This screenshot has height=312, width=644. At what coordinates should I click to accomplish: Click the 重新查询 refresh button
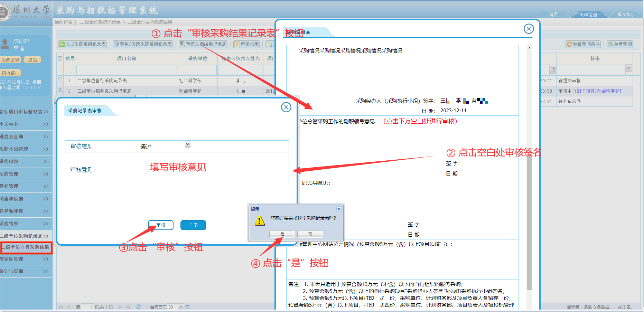(620, 44)
